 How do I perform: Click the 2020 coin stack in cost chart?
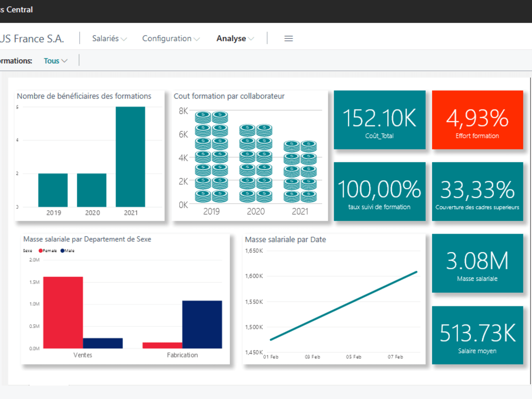coord(256,163)
